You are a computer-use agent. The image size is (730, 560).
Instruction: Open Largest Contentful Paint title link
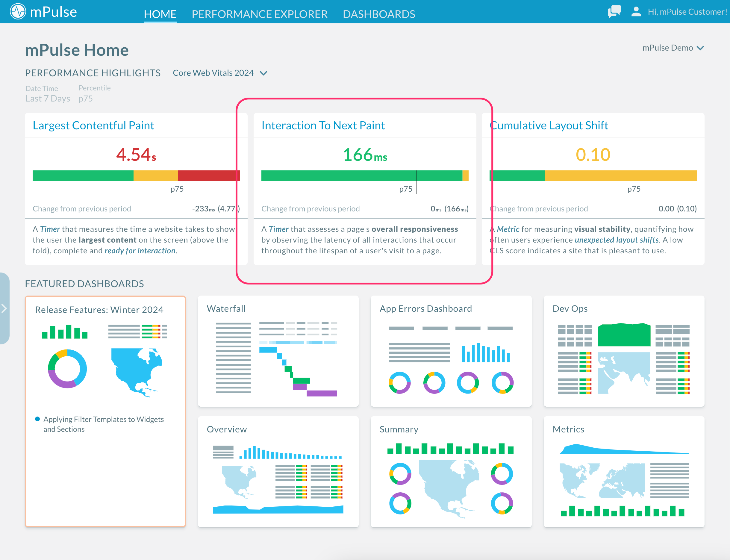93,125
